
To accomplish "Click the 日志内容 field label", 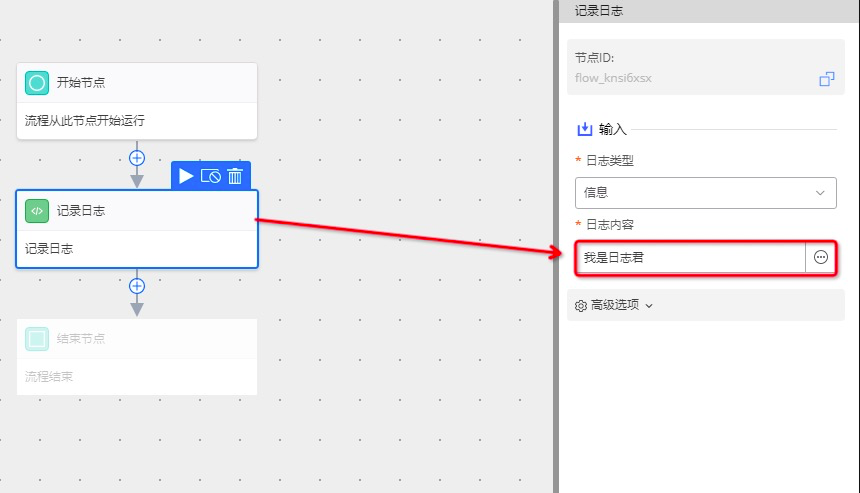I will [610, 224].
